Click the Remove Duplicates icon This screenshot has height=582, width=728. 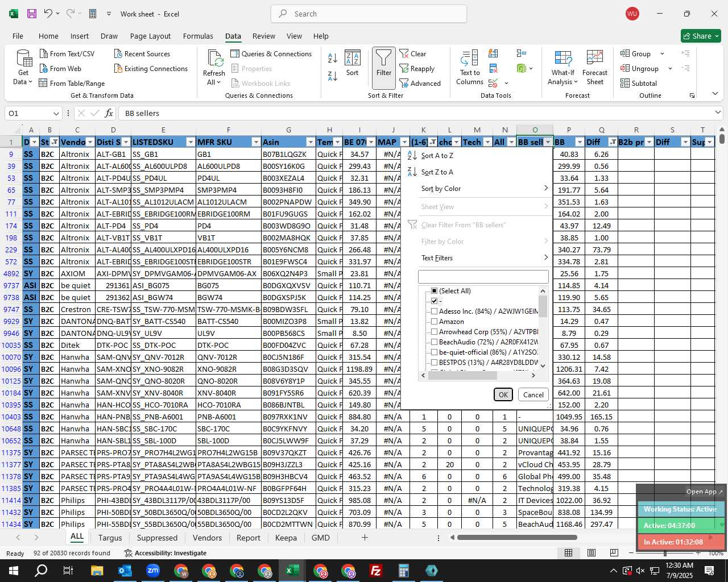pos(493,69)
